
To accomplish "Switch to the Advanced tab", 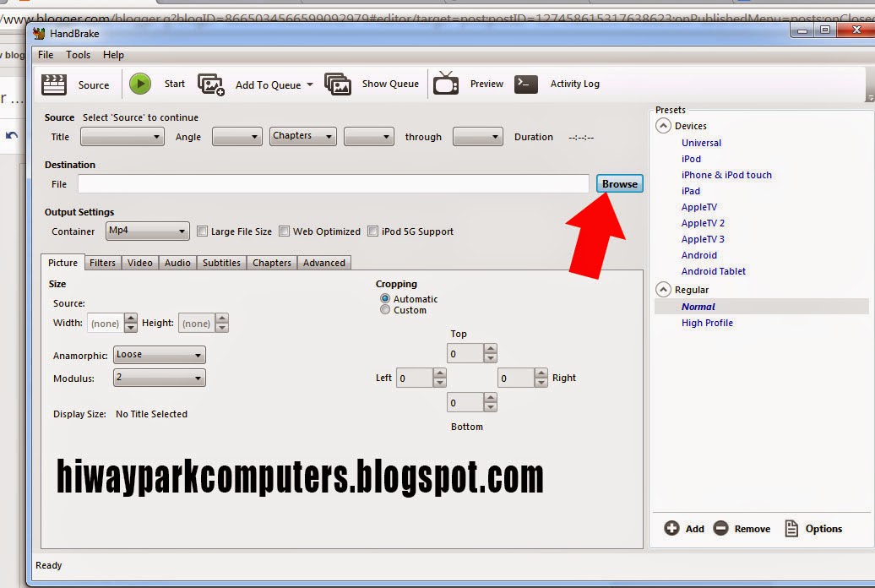I will [x=324, y=263].
